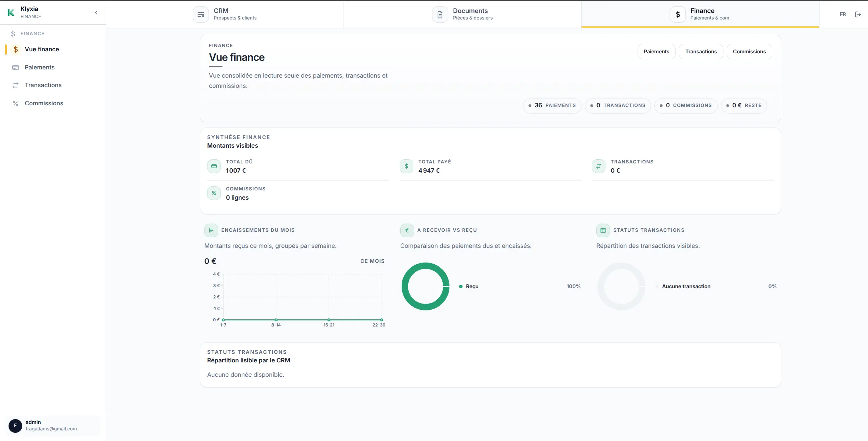This screenshot has width=868, height=441.
Task: Open the Documents tab
Action: 462,14
